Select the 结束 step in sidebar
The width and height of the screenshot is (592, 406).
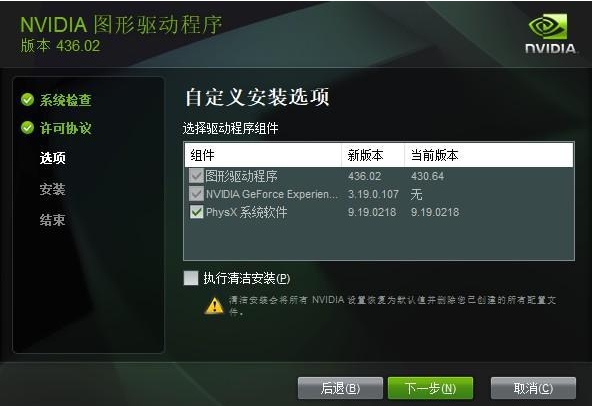tap(52, 220)
